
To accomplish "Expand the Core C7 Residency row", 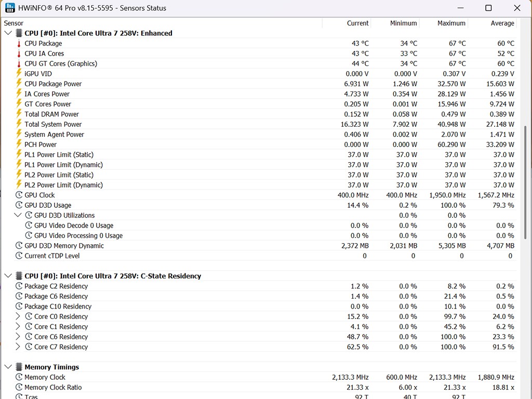I will pyautogui.click(x=18, y=347).
